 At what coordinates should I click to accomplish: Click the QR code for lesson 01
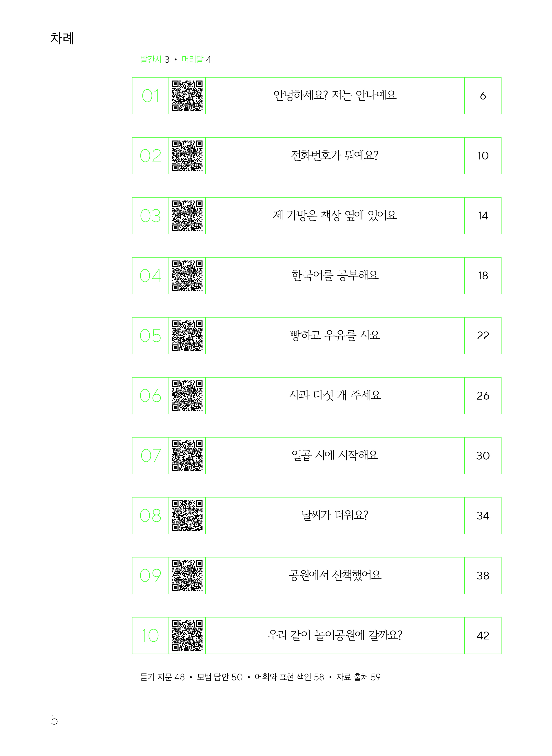click(x=187, y=95)
